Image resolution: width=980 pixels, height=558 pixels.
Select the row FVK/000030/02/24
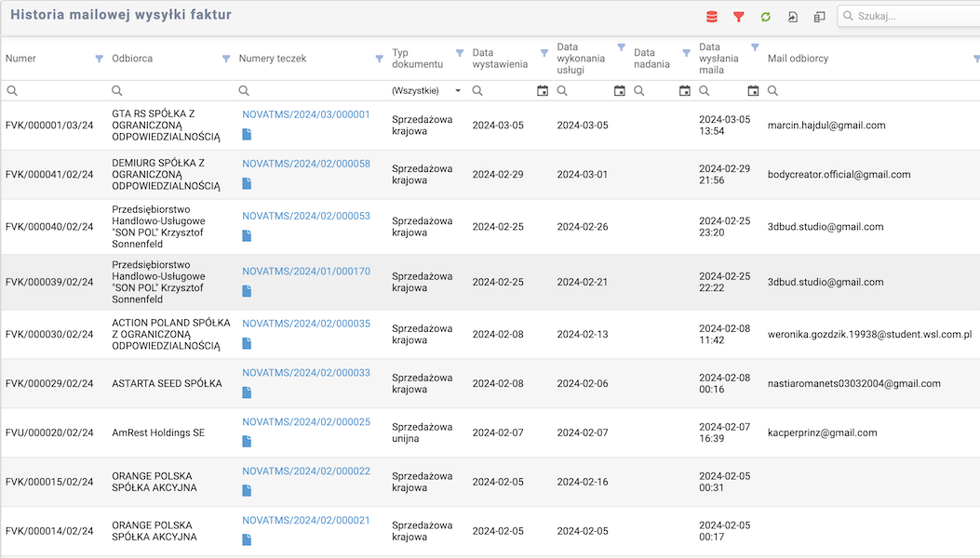tap(49, 335)
